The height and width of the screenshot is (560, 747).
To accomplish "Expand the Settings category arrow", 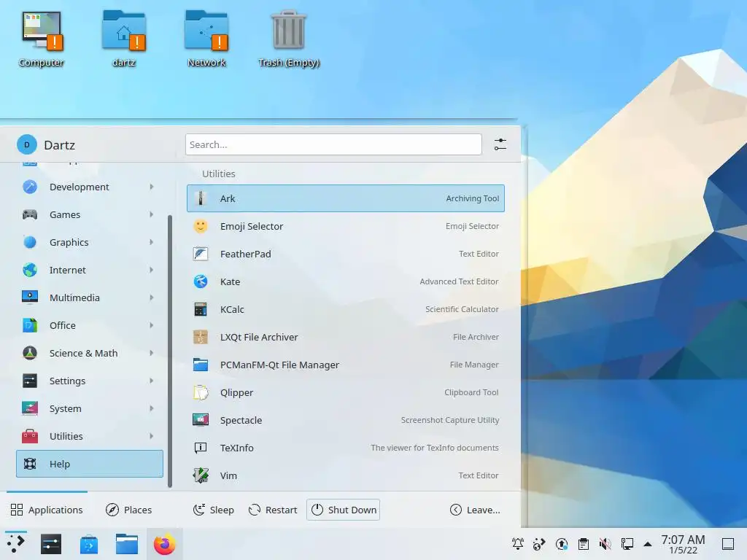I will (x=152, y=381).
